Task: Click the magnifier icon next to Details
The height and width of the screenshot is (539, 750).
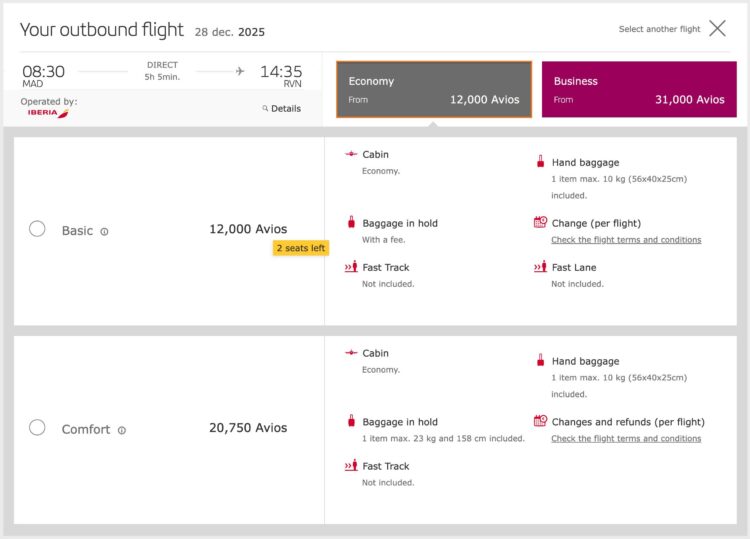Action: click(x=265, y=109)
